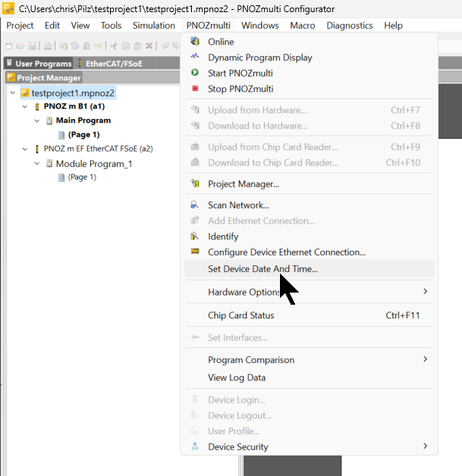The image size is (462, 476).
Task: Choose Online from the PNOZmulti menu
Action: point(310,42)
